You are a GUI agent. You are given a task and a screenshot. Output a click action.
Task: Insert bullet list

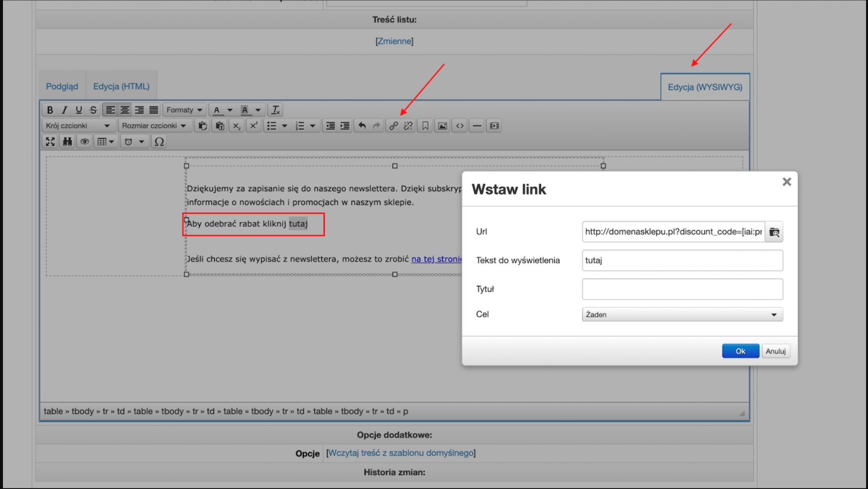coord(272,126)
